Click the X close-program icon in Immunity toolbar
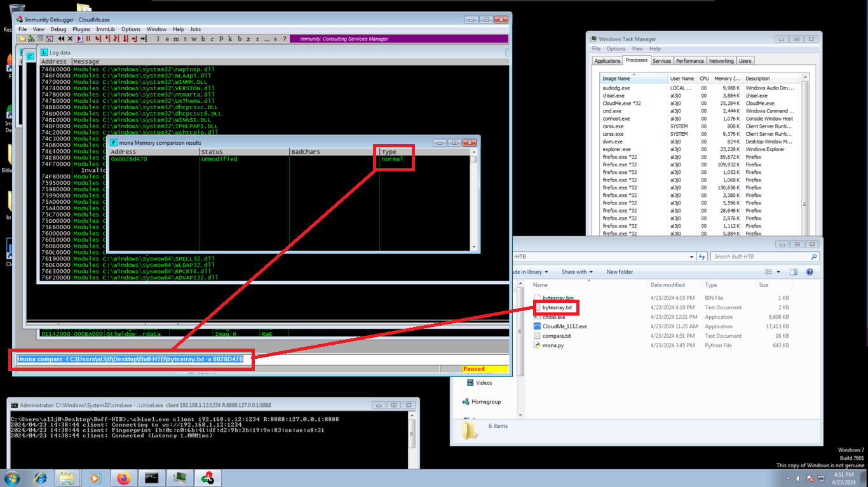 pyautogui.click(x=70, y=39)
